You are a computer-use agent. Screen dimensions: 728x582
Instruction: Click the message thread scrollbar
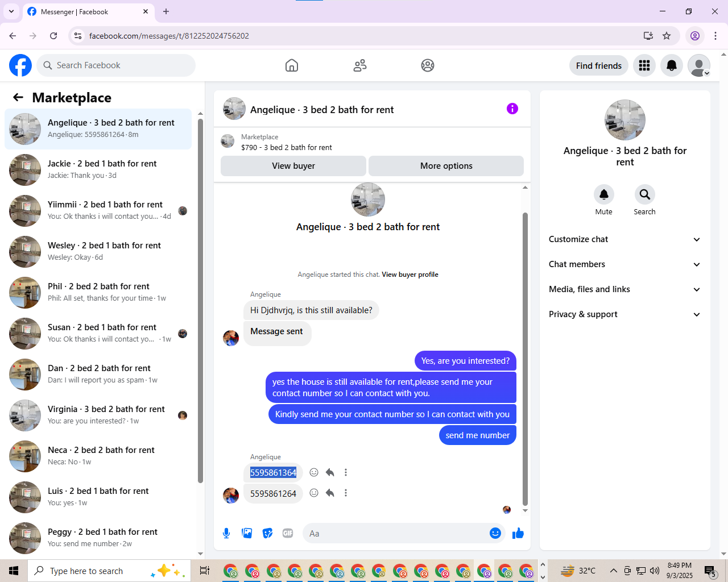(x=525, y=359)
